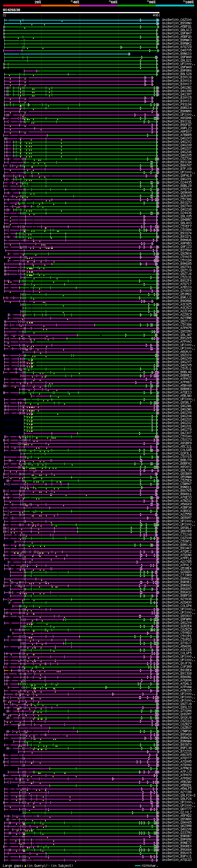The height and width of the screenshot is (868, 197).
Task: Click the UniRef100_O48705 label
Action: coord(177,50)
